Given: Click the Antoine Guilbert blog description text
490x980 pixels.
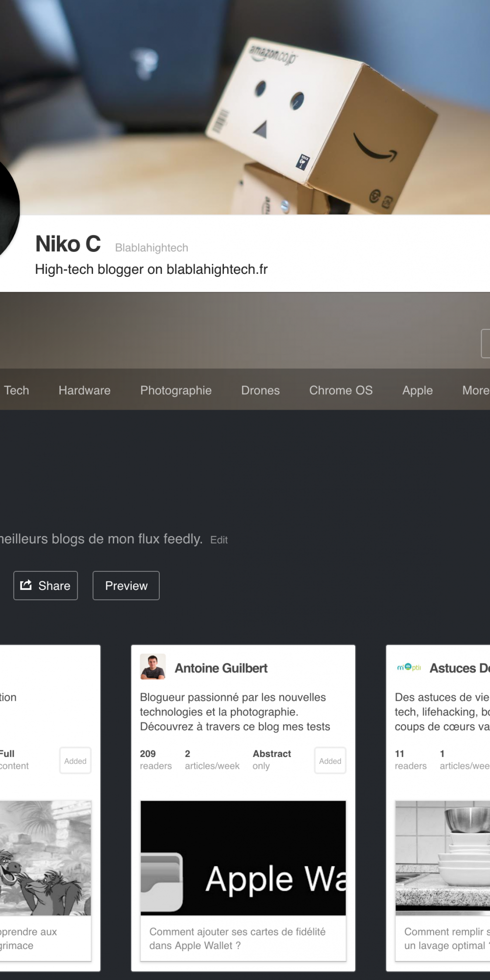Looking at the screenshot, I should pos(235,712).
